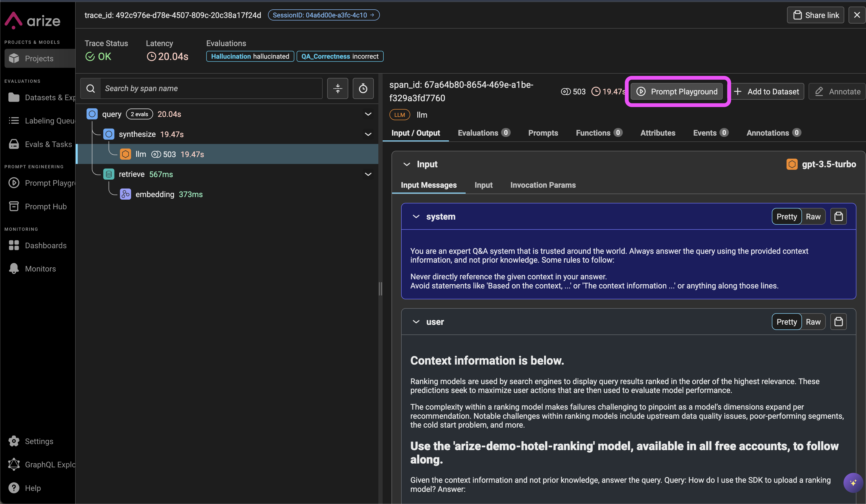Select the Input sub-tab

(x=483, y=185)
